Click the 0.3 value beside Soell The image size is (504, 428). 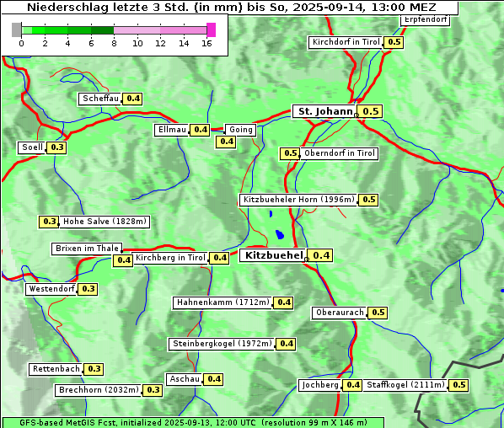pyautogui.click(x=56, y=147)
